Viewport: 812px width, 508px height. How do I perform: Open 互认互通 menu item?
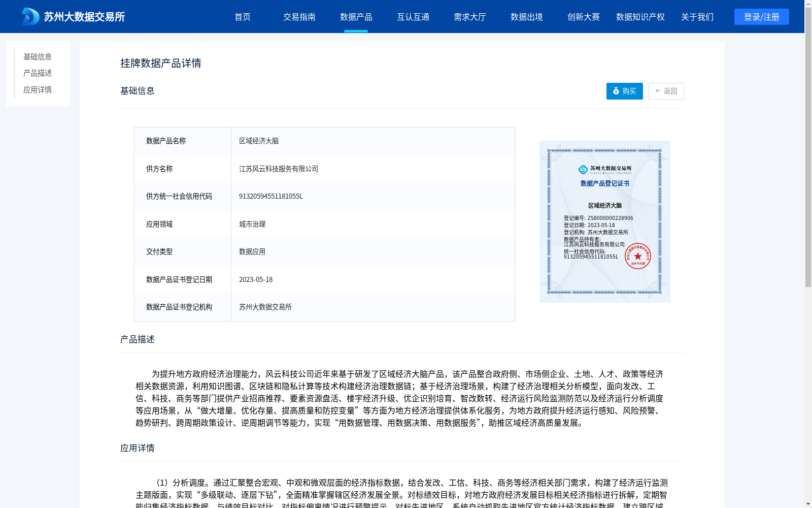(413, 17)
